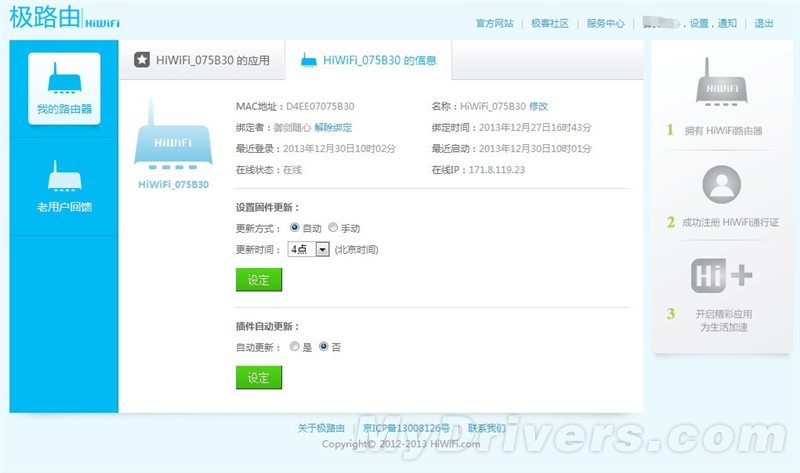Screen dimensions: 800x473
Task: Open 联系我们 footer link
Action: [x=487, y=428]
